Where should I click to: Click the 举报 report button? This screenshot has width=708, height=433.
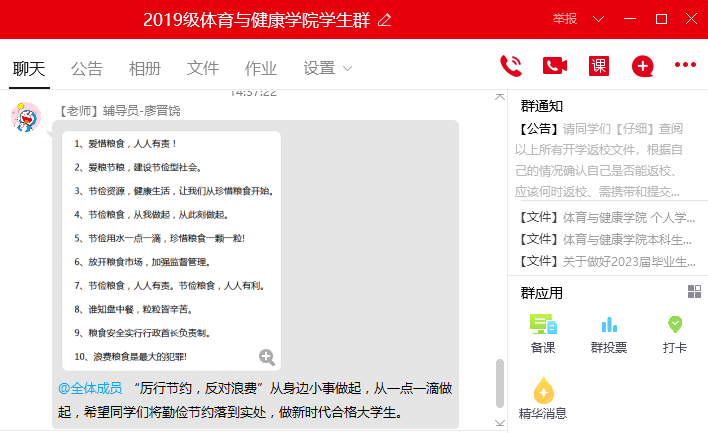[x=565, y=19]
